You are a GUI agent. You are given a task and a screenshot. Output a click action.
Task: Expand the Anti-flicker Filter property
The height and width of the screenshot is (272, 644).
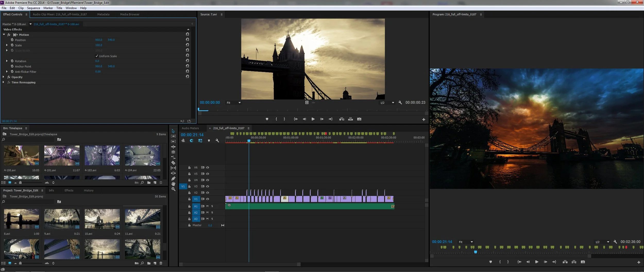[7, 71]
